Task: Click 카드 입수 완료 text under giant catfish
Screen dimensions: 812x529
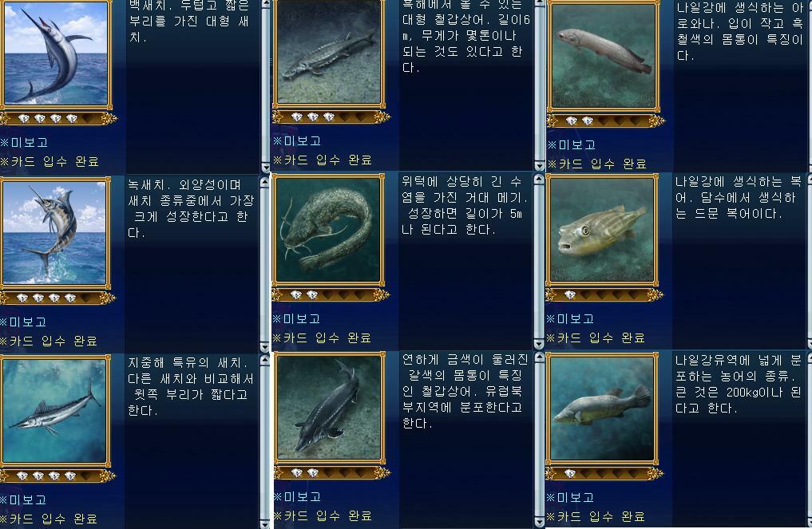Action: point(322,338)
